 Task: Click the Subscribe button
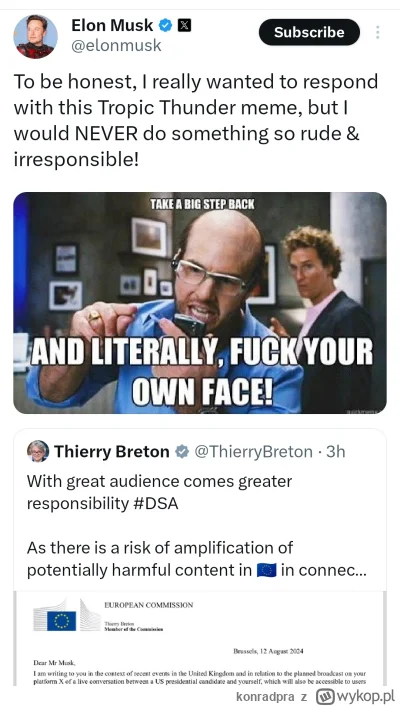(309, 32)
